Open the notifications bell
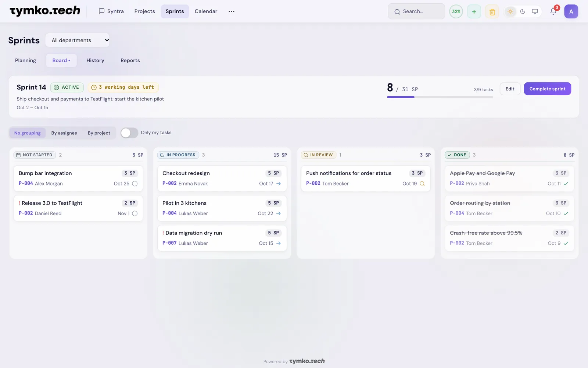 tap(553, 11)
